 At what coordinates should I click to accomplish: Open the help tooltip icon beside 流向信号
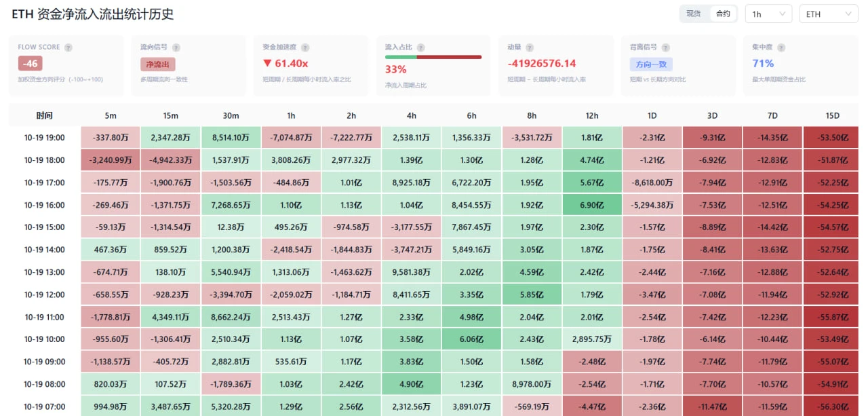[x=176, y=48]
